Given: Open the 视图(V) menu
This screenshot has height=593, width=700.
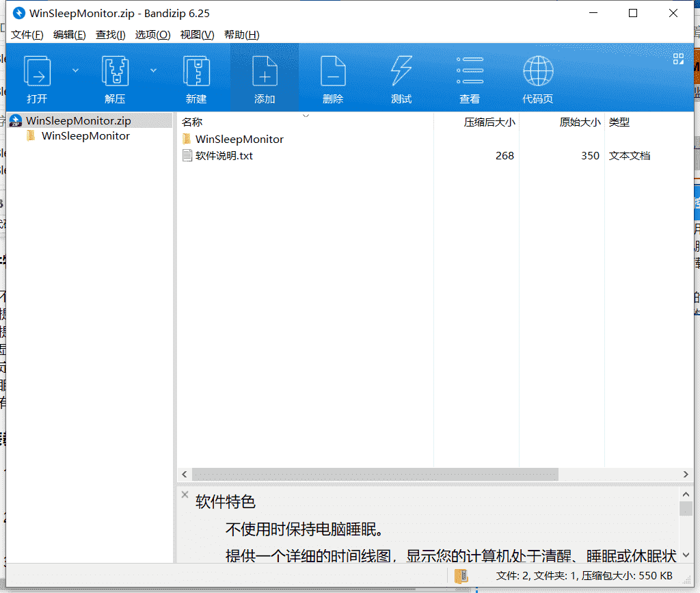Looking at the screenshot, I should tap(197, 35).
